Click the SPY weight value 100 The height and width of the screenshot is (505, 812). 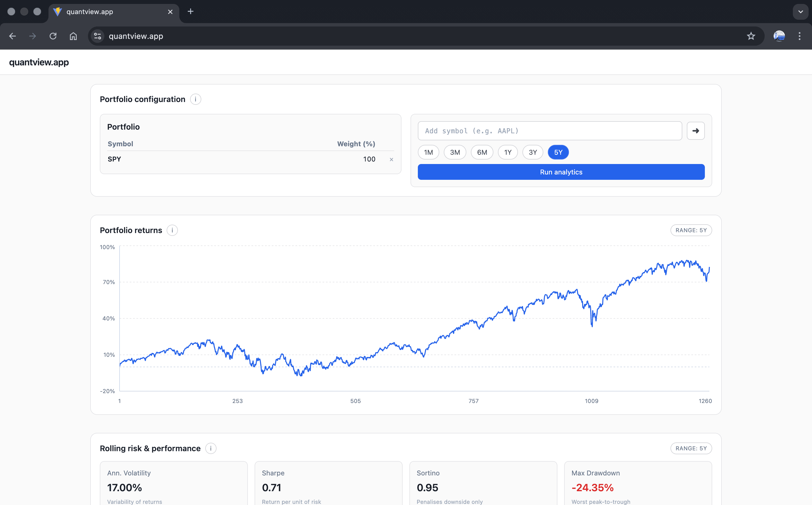click(x=369, y=159)
